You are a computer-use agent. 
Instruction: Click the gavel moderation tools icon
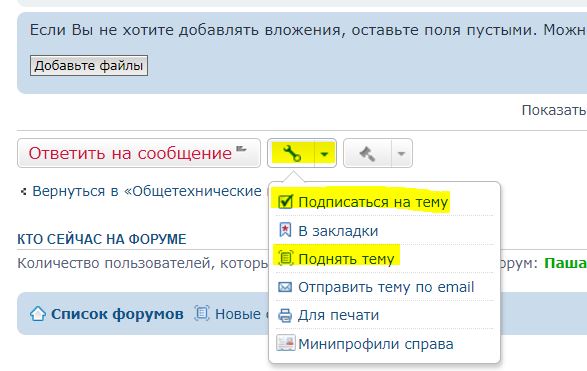[x=367, y=153]
